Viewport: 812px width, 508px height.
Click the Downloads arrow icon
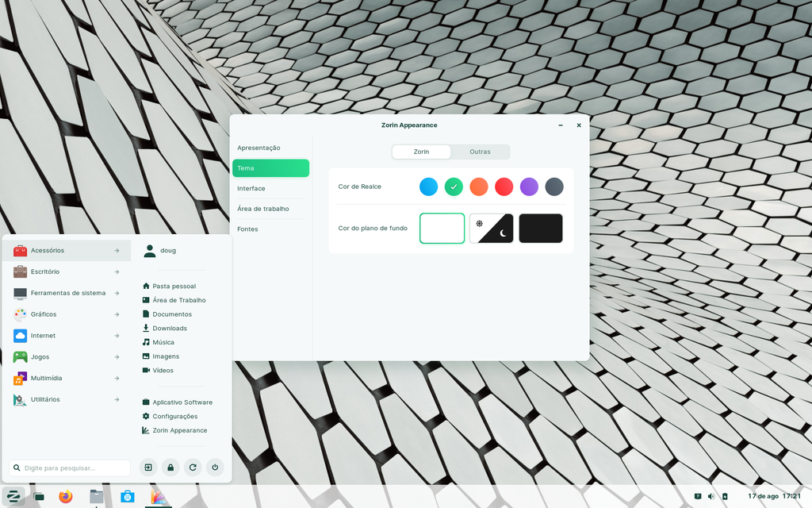(146, 328)
